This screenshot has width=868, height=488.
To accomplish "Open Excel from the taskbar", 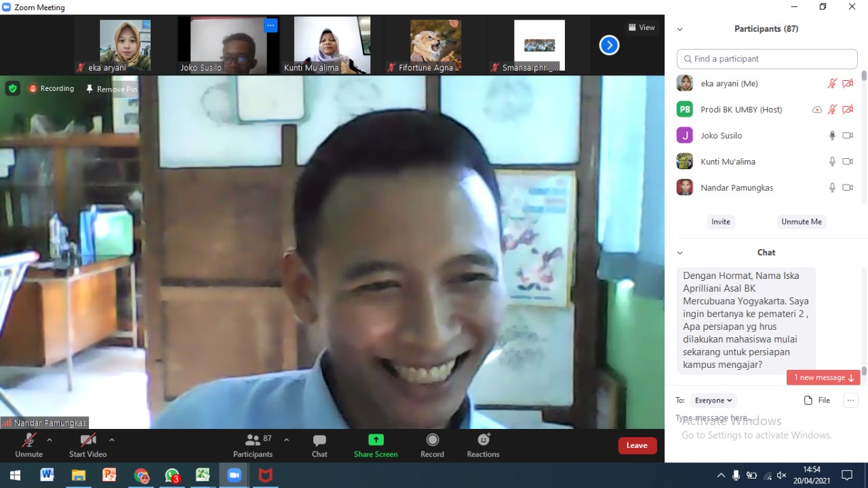I will (203, 475).
